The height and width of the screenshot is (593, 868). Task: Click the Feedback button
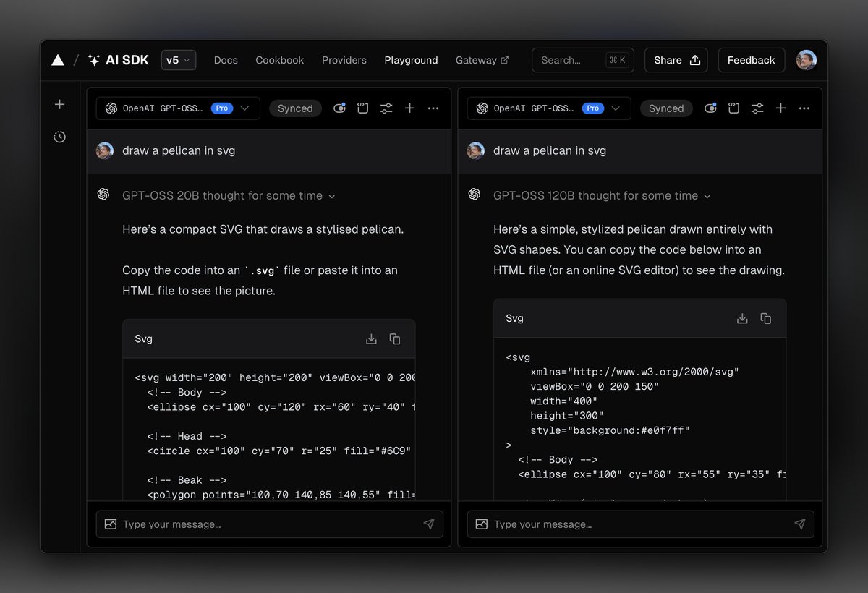coord(751,60)
